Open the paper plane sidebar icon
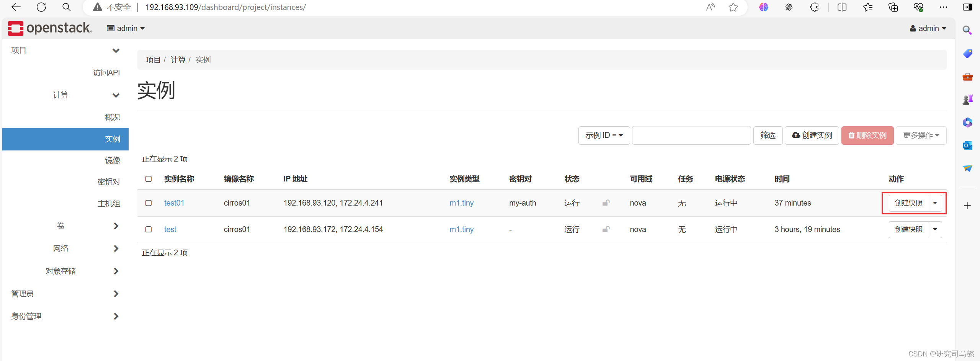 click(x=967, y=168)
